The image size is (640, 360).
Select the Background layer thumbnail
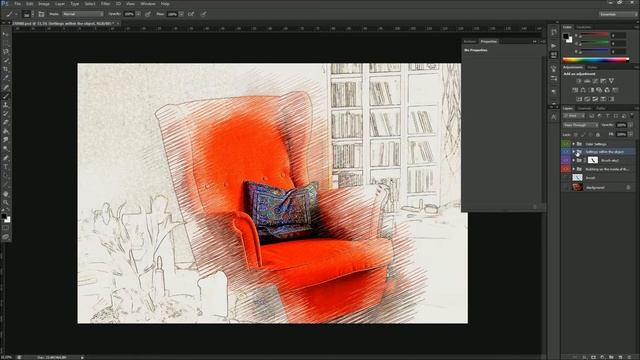click(x=578, y=187)
